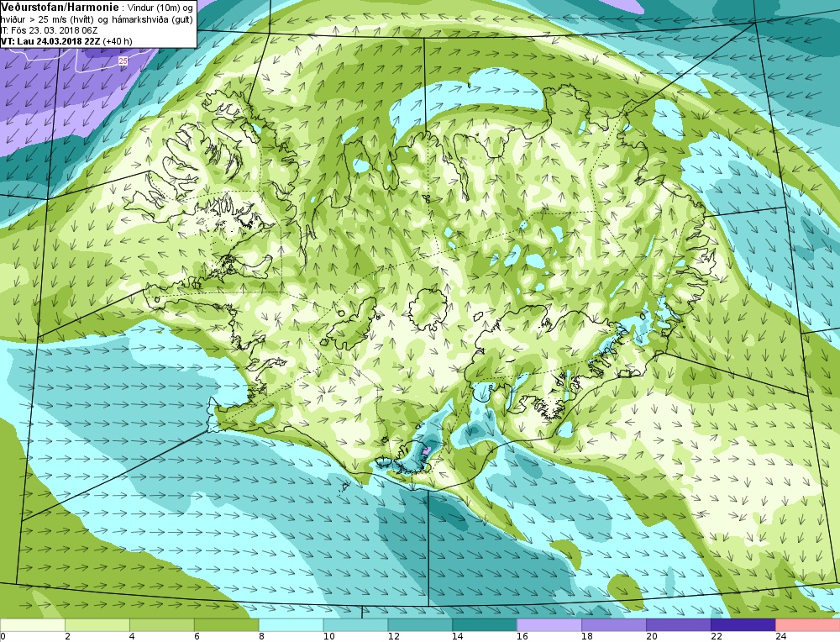840x642 pixels.
Task: Pick the teal 12–14 m/s legend swatch
Action: tap(420, 625)
